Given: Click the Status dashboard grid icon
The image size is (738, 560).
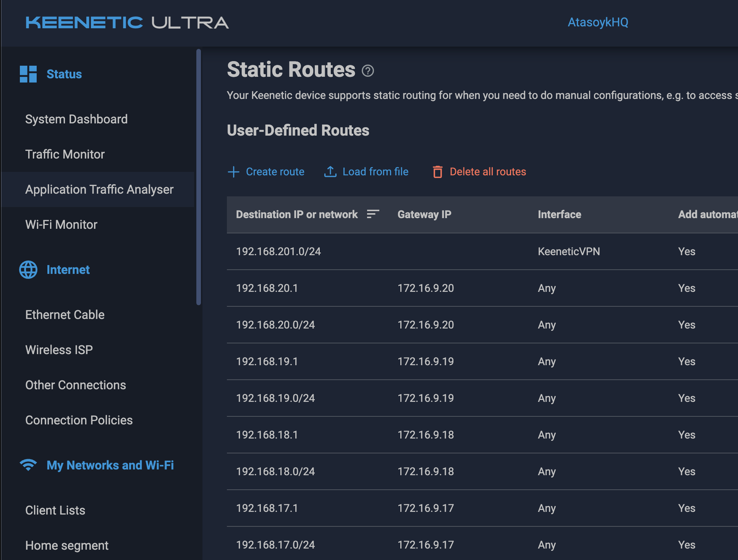Looking at the screenshot, I should [28, 74].
